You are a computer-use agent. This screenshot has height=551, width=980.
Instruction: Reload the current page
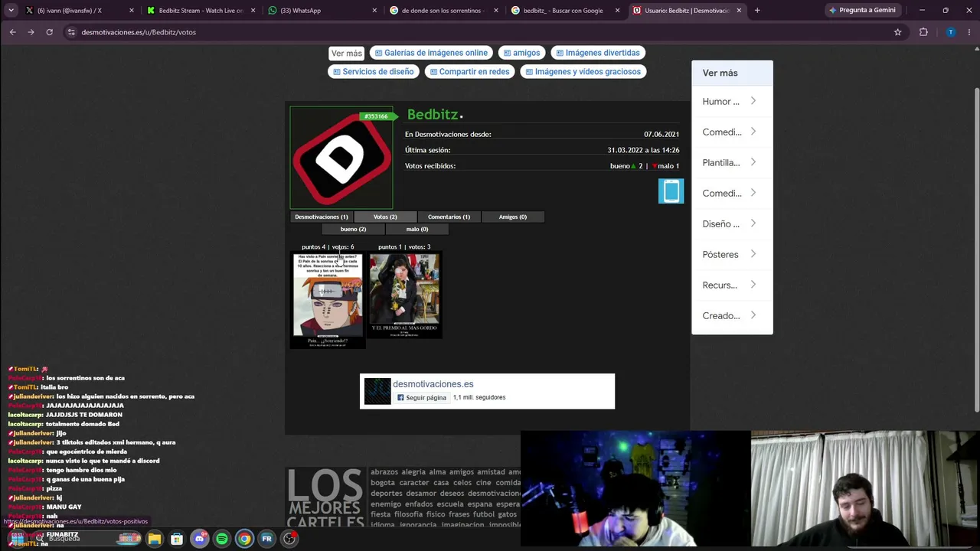point(49,32)
